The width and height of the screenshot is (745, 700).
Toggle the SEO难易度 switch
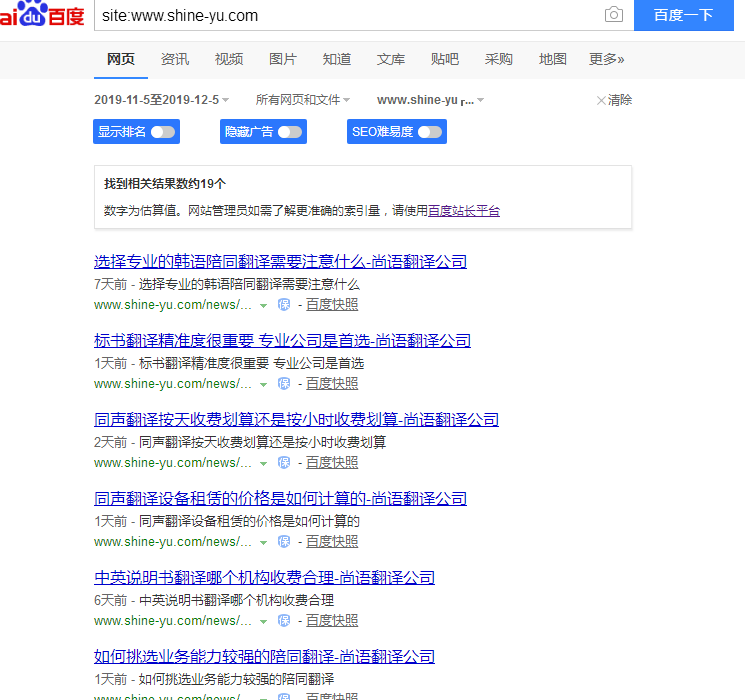(x=430, y=132)
